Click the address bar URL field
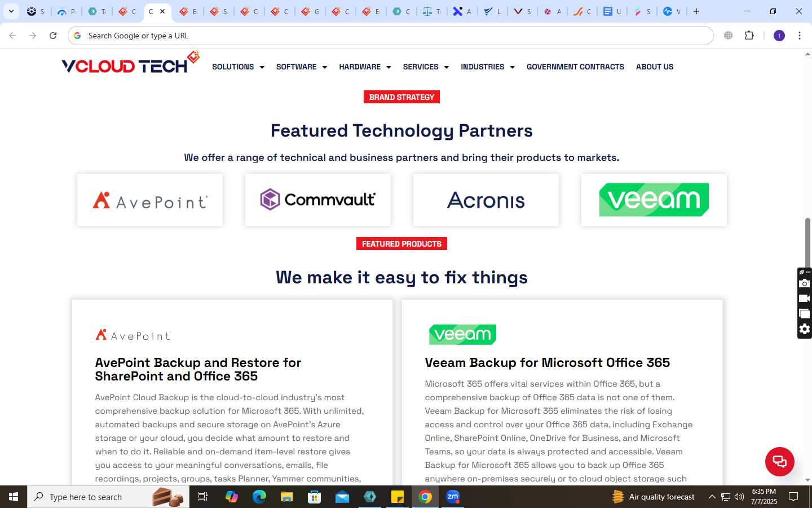812x508 pixels. coord(390,36)
